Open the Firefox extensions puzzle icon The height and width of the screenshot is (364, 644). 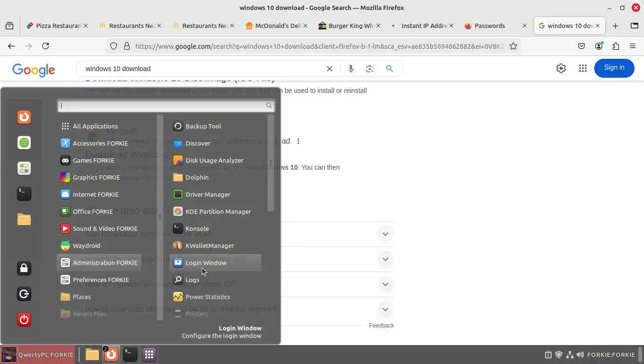(616, 46)
